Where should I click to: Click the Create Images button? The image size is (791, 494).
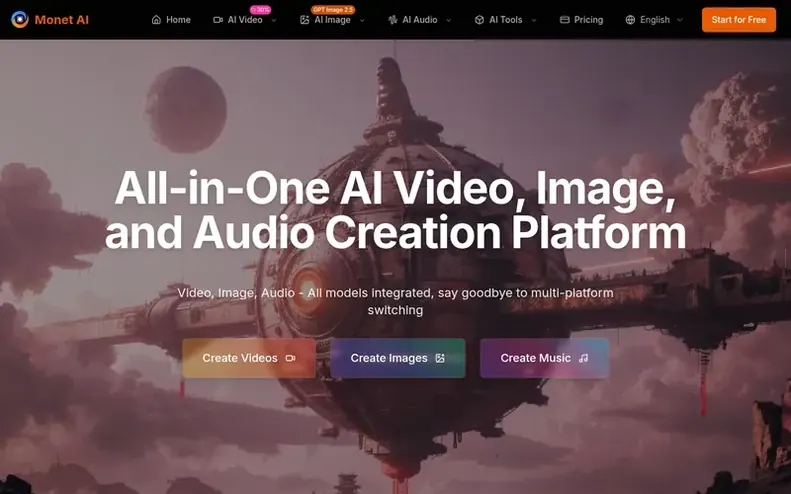coord(398,358)
